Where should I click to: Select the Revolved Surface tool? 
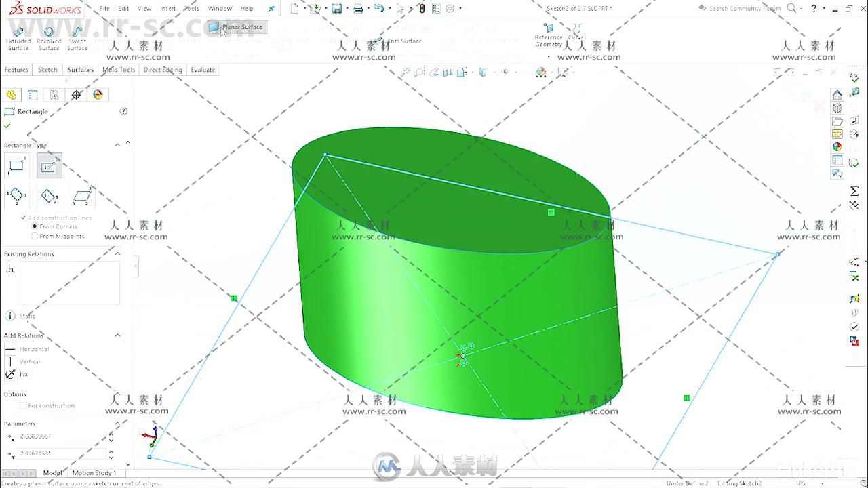[49, 38]
